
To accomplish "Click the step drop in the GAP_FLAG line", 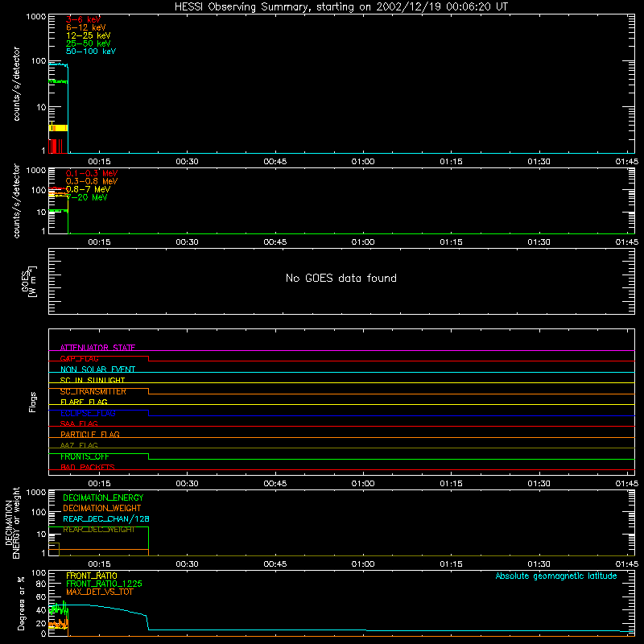I will pyautogui.click(x=148, y=358).
